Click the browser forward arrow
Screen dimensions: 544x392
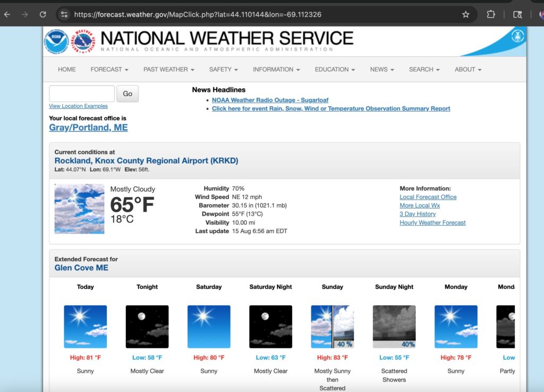[x=24, y=14]
